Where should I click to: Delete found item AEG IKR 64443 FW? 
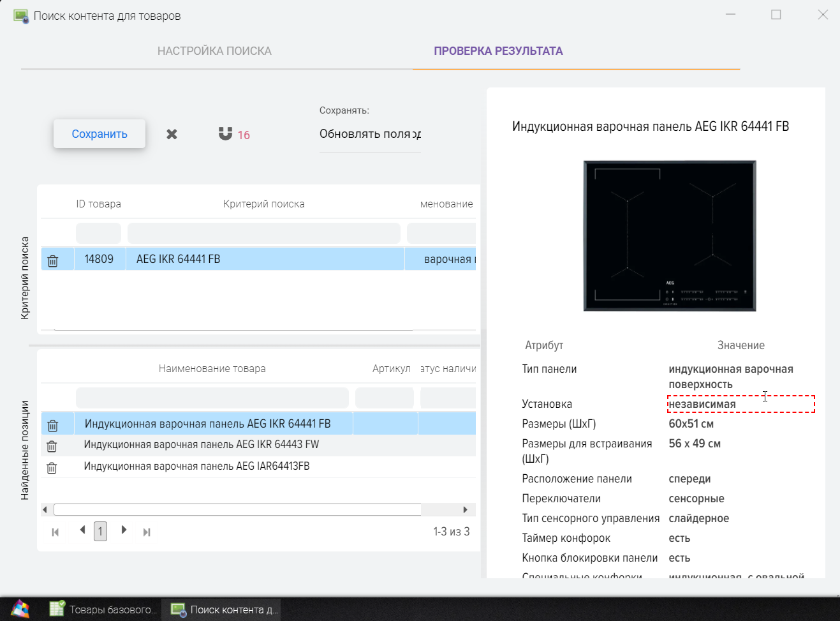click(x=52, y=446)
